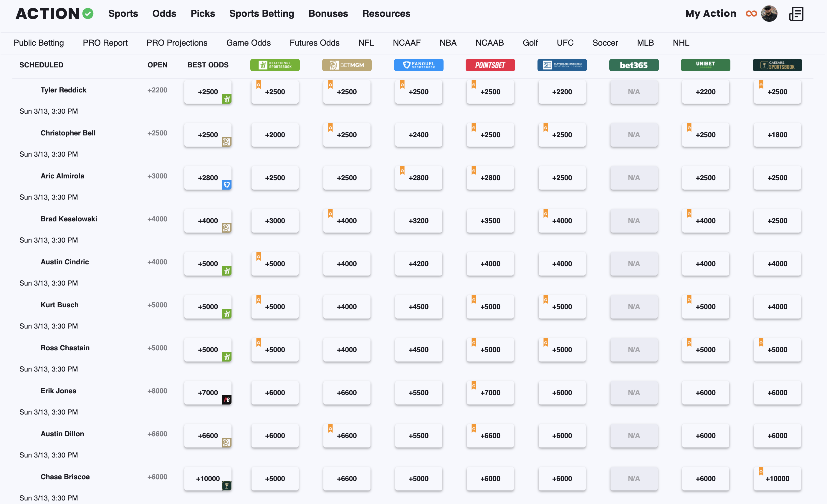This screenshot has height=504, width=827.
Task: Open the Picks menu in navigation
Action: pyautogui.click(x=203, y=14)
